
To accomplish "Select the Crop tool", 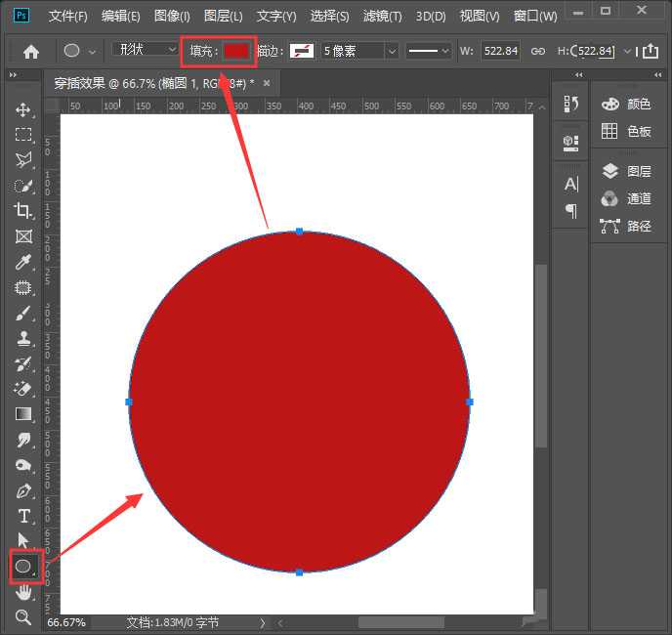I will [x=23, y=210].
